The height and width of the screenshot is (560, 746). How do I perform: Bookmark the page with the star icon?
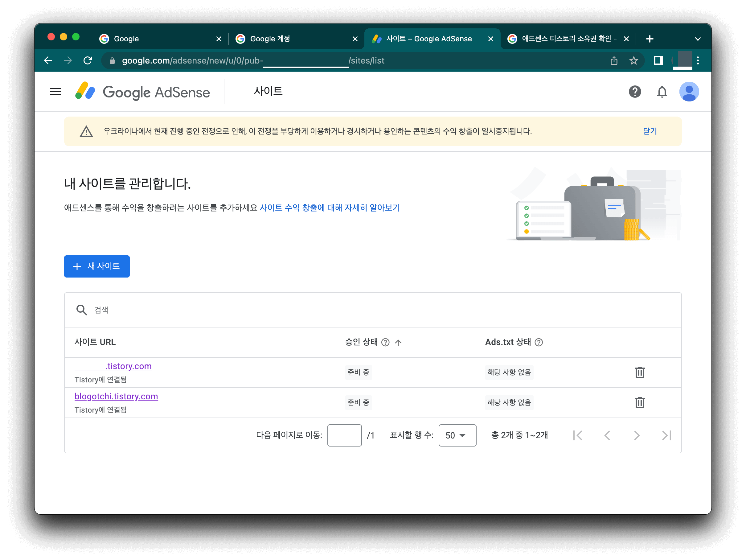634,60
